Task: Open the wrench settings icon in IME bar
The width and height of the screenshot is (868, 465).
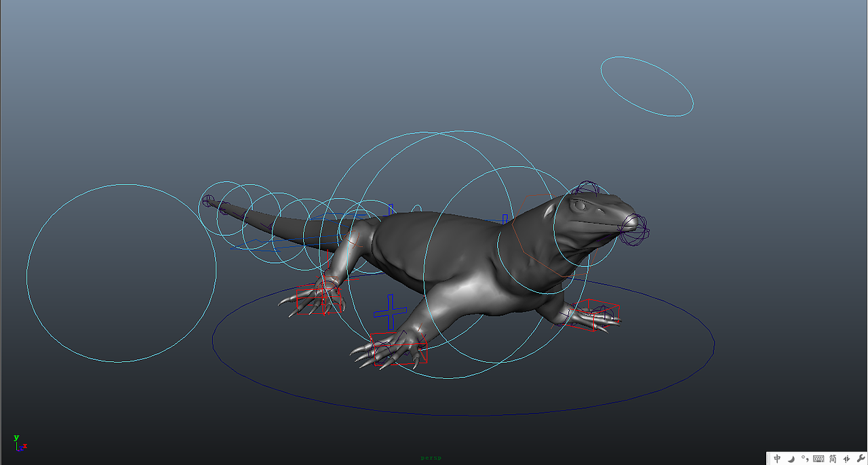Action: [860, 459]
